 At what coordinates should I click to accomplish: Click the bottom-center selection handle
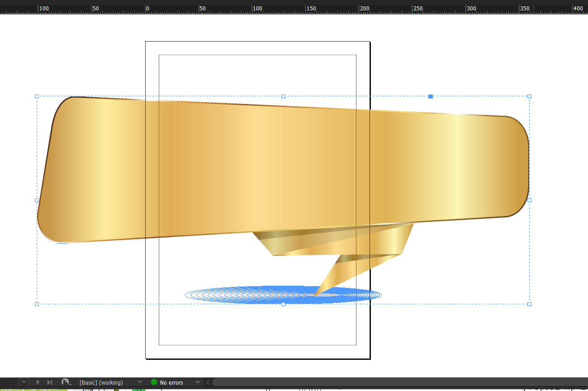(x=283, y=304)
